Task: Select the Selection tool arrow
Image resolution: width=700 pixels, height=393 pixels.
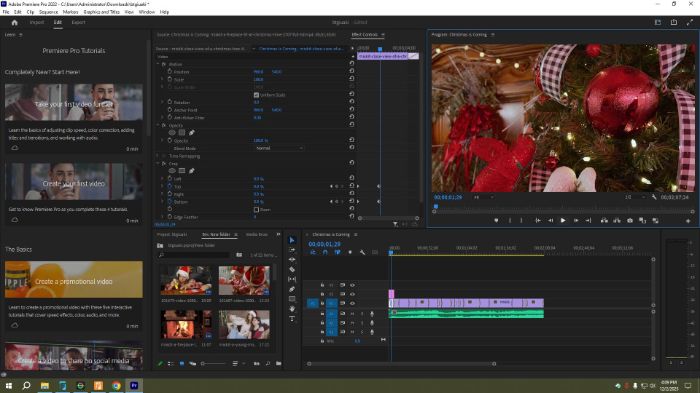Action: tap(292, 240)
